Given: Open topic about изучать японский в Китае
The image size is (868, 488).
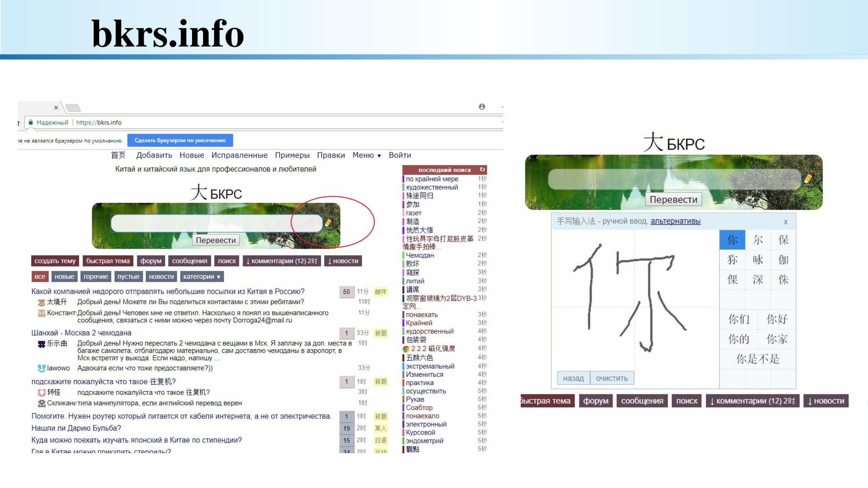Looking at the screenshot, I should tap(136, 440).
